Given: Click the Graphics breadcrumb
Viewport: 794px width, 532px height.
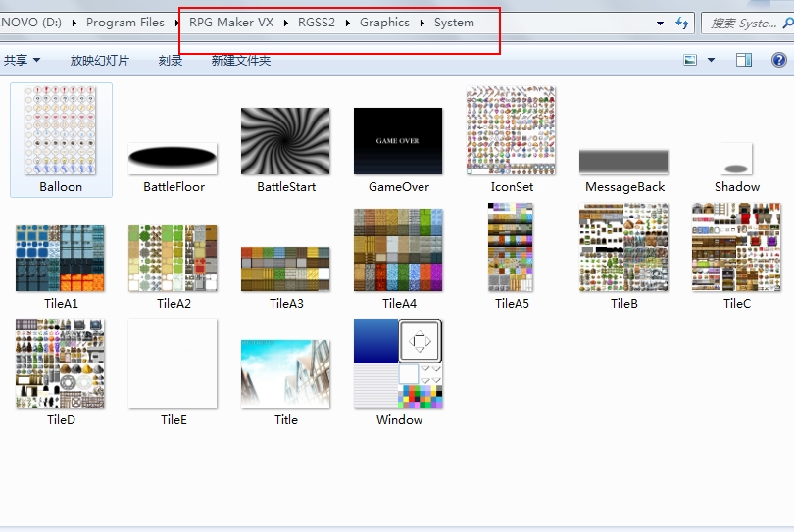Looking at the screenshot, I should (x=384, y=23).
